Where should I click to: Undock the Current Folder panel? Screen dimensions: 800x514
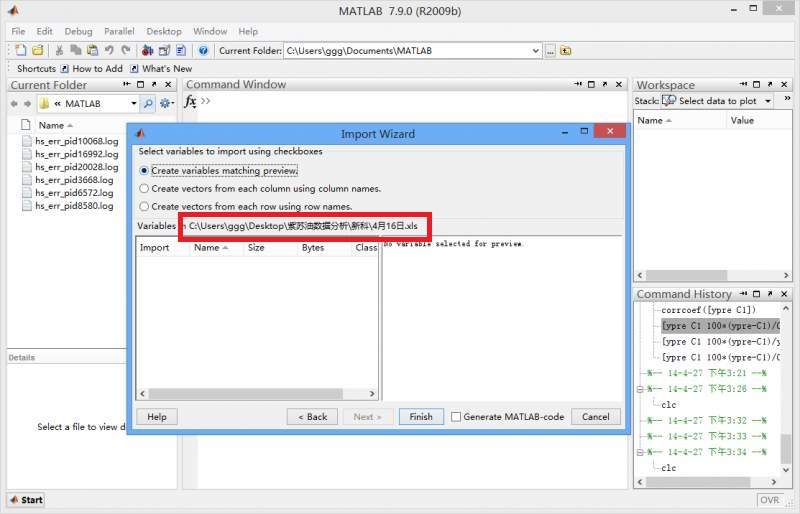click(x=154, y=85)
